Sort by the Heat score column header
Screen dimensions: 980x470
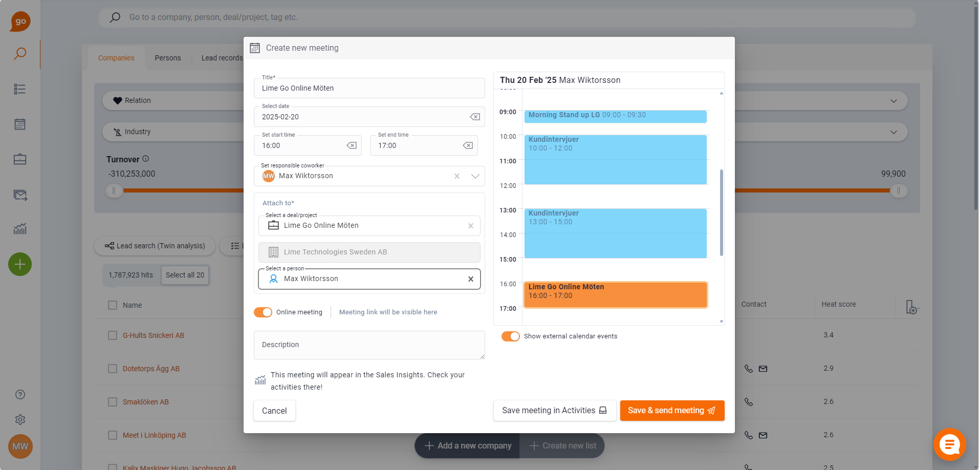click(x=839, y=304)
